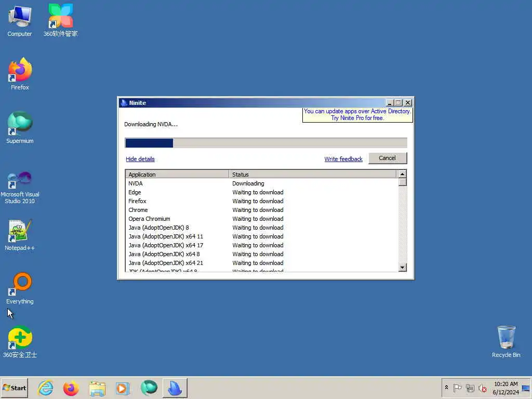Viewport: 532px width, 399px height.
Task: Click scroll down arrow in details list
Action: pos(403,268)
